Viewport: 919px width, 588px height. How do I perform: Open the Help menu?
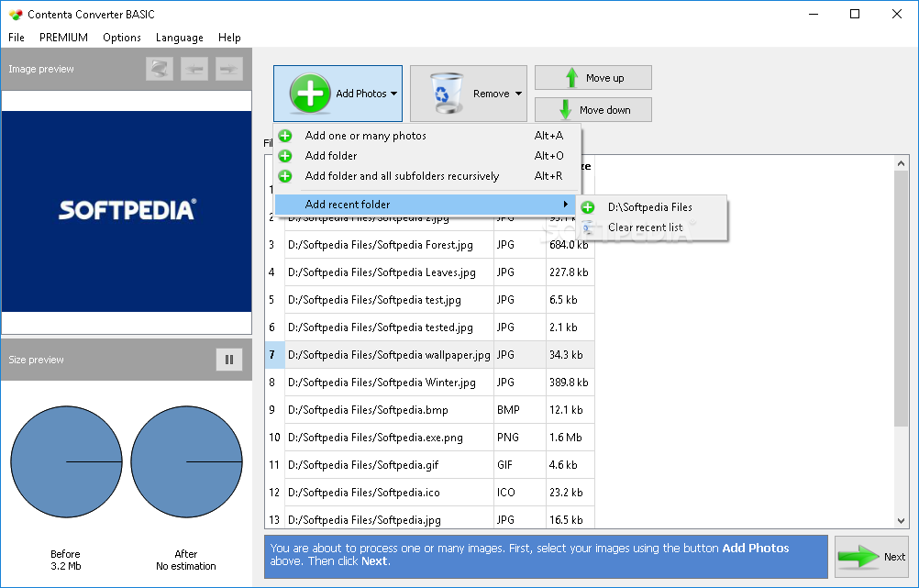pyautogui.click(x=229, y=38)
